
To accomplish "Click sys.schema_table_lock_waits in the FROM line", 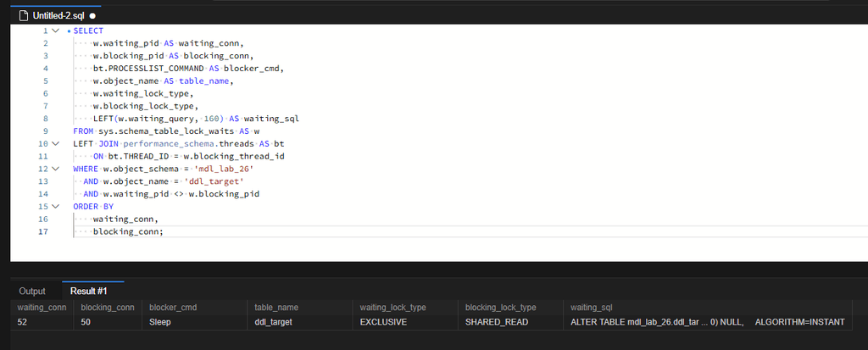I will (167, 131).
